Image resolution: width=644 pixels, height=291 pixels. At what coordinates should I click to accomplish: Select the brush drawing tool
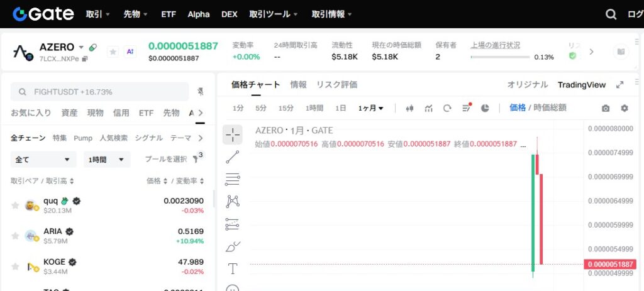pos(233,246)
